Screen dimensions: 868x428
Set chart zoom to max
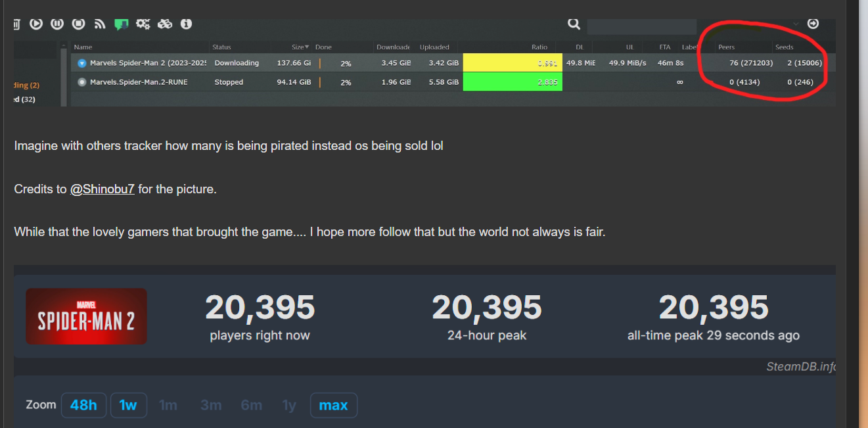pyautogui.click(x=333, y=405)
